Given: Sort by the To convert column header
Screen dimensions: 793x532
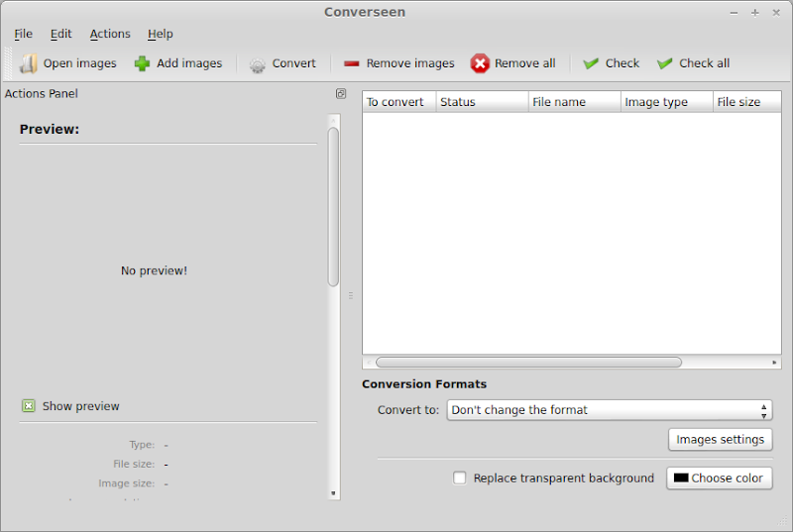Looking at the screenshot, I should click(399, 102).
